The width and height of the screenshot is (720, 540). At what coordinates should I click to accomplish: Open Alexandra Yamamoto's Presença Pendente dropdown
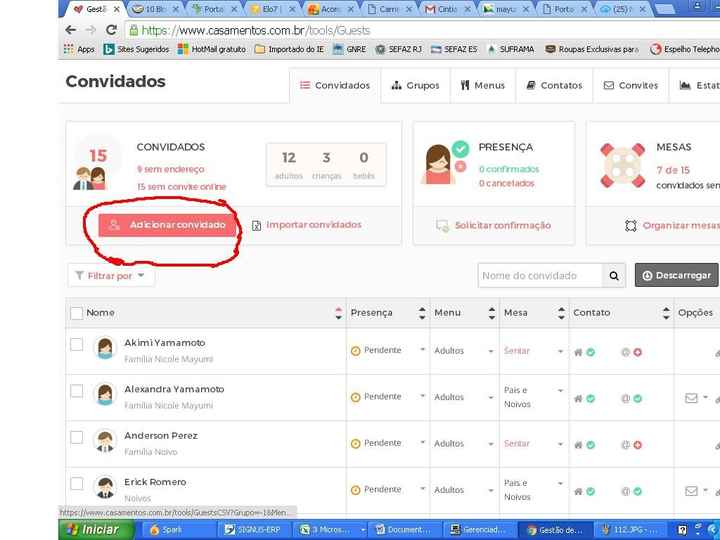click(388, 397)
